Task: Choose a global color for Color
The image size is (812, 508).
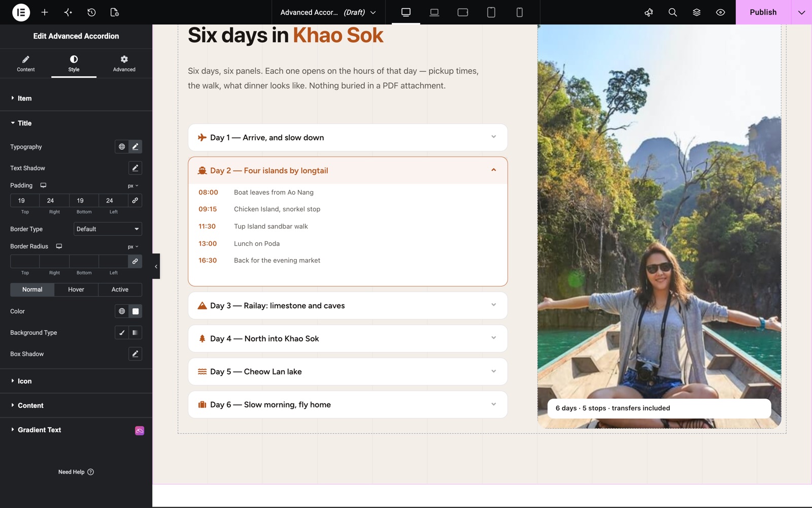Action: 122,311
